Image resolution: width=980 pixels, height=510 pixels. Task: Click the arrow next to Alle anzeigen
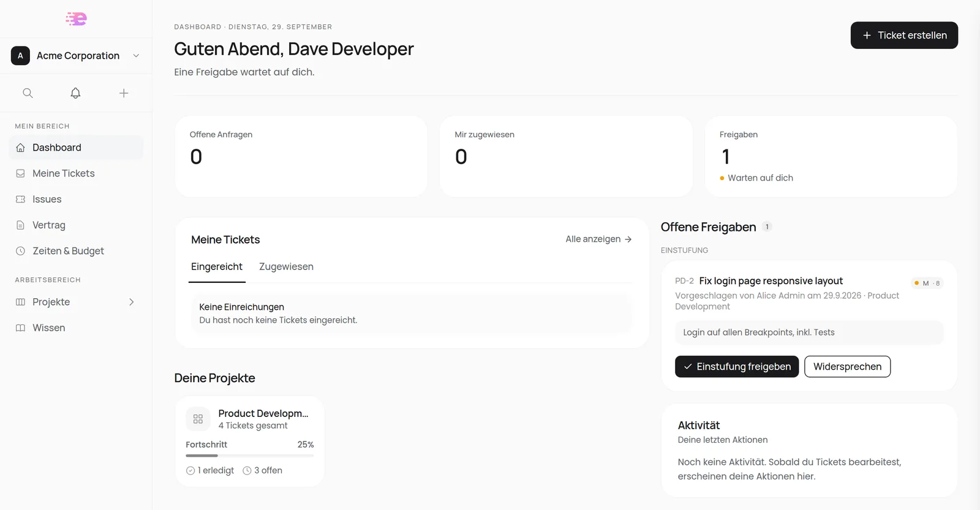(628, 239)
